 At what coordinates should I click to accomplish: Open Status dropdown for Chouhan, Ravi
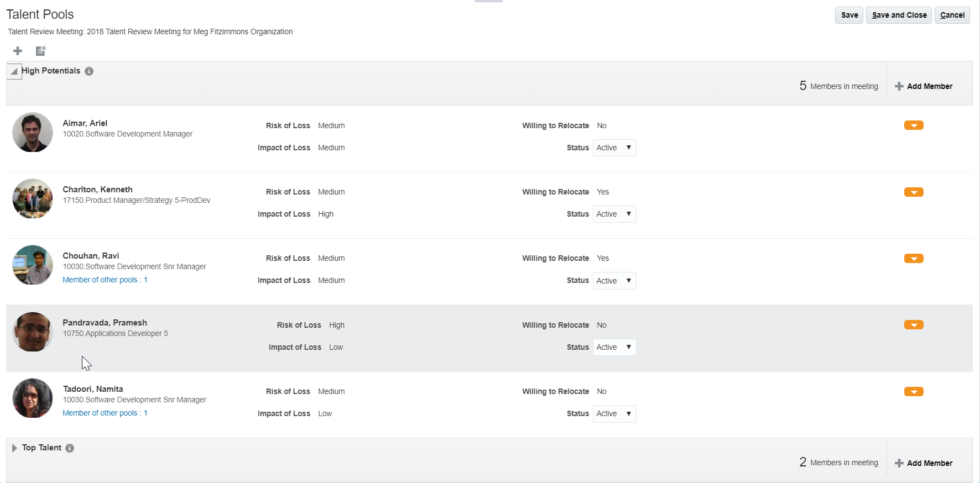tap(614, 281)
